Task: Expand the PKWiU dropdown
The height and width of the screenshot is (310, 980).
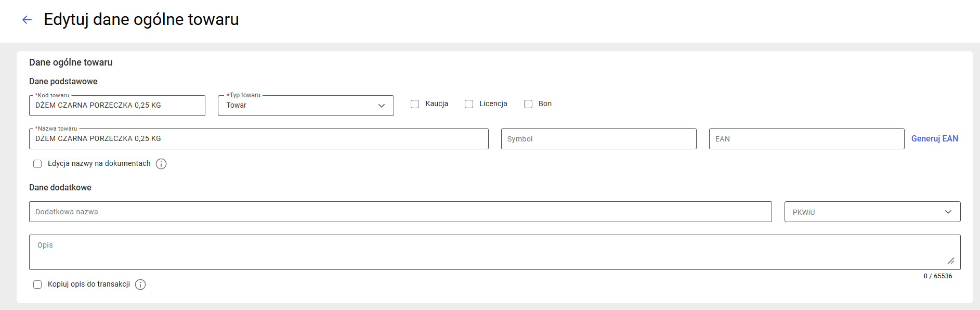Action: (872, 212)
